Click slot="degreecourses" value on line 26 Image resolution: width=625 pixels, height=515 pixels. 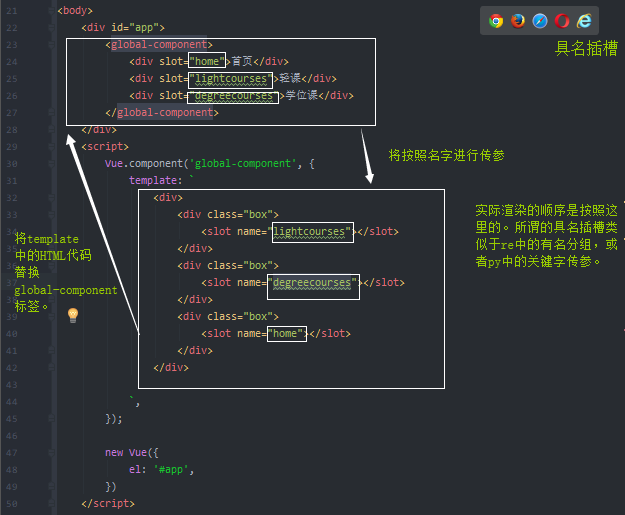coord(234,96)
